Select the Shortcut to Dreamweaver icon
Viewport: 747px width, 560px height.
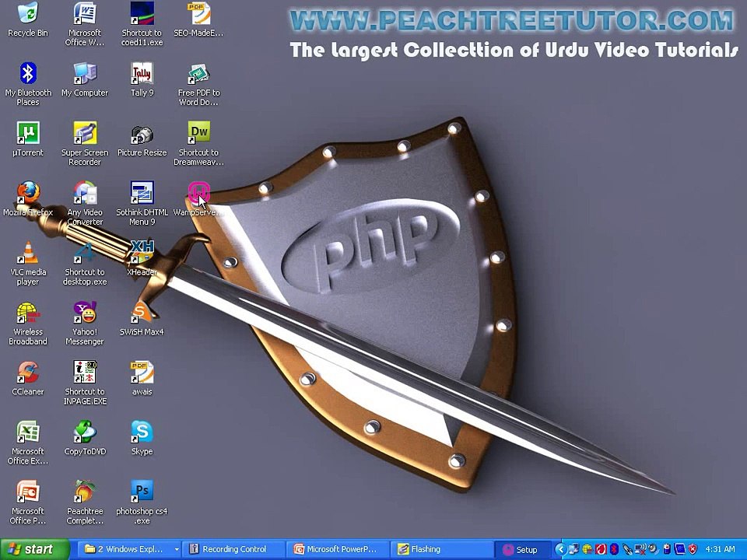(199, 134)
